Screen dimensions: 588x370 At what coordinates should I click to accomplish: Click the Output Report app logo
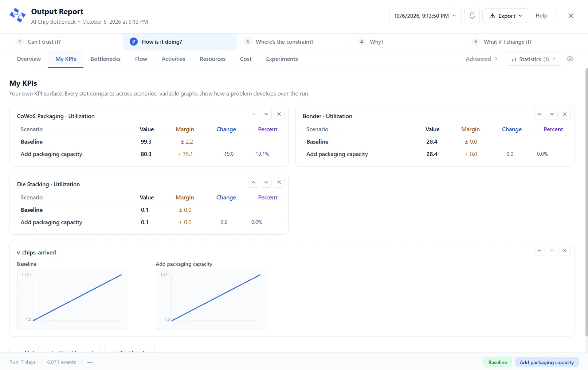[x=17, y=16]
